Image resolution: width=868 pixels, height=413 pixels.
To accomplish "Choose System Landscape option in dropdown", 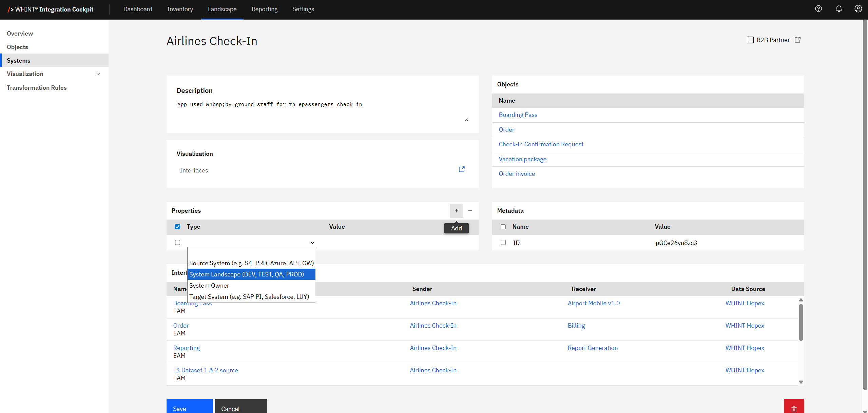I will (x=251, y=274).
